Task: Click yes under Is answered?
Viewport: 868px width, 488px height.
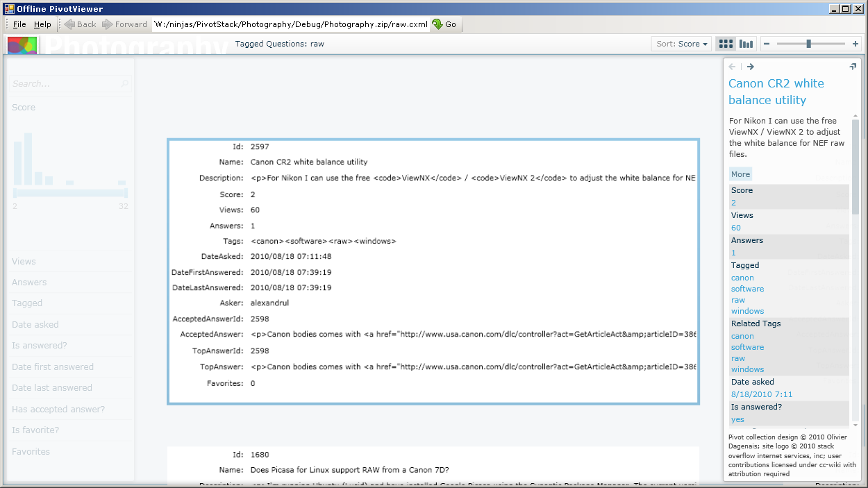Action: (x=737, y=419)
